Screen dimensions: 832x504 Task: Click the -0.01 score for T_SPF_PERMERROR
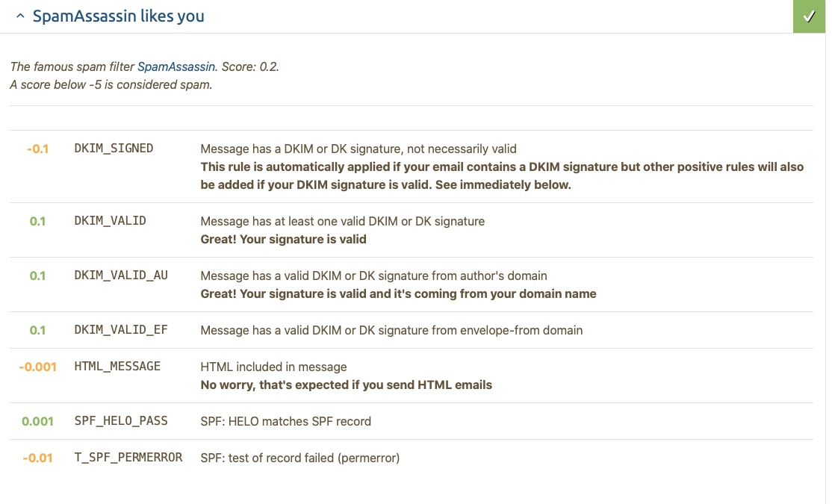click(x=37, y=458)
